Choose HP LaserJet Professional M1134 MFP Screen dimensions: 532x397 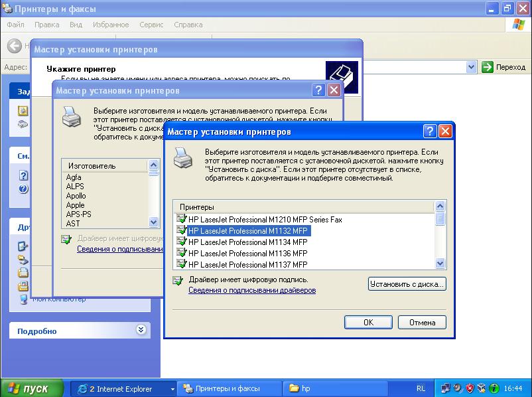pyautogui.click(x=247, y=242)
